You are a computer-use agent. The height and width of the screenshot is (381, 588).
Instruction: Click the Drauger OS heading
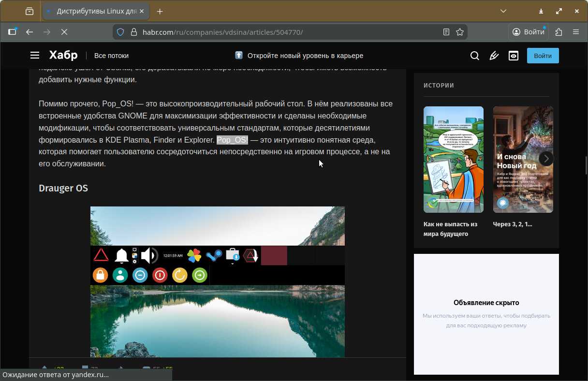coord(63,188)
